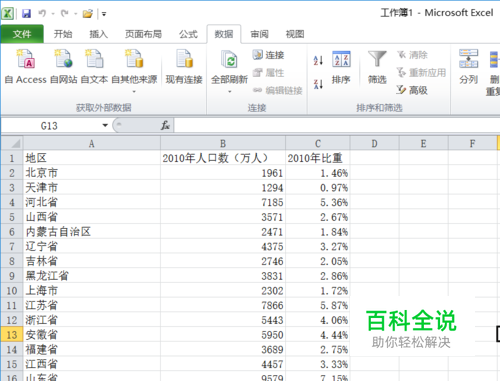Screen dimensions: 500x381
Task: Click 编辑链接 (Edit Links)
Action: tap(277, 90)
